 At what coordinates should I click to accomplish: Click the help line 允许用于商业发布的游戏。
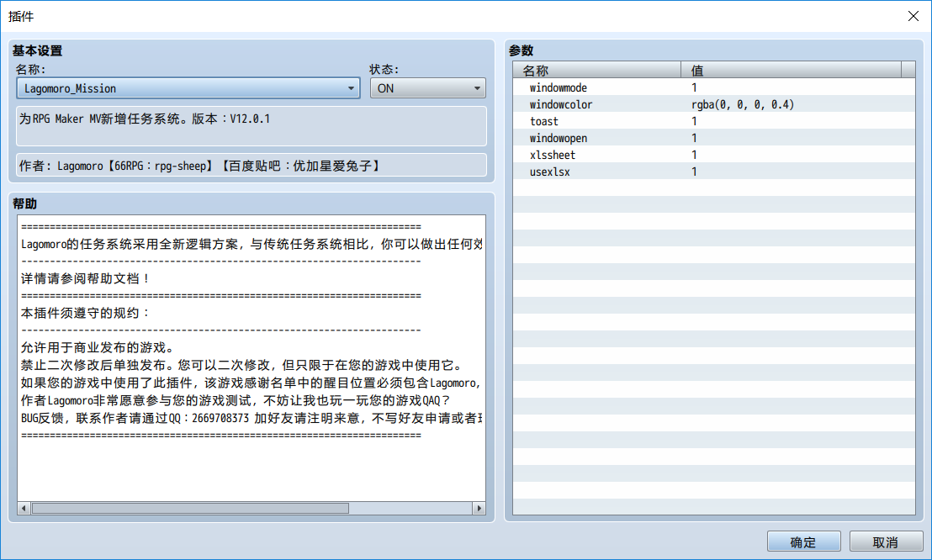pos(99,348)
